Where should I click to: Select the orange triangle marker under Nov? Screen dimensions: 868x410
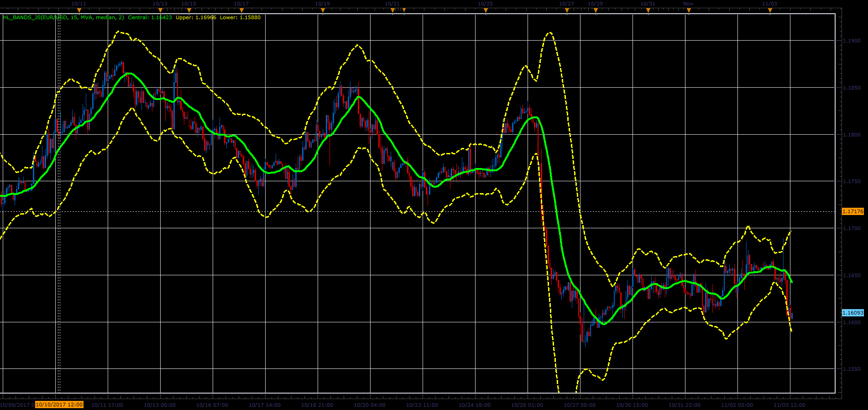pos(689,10)
